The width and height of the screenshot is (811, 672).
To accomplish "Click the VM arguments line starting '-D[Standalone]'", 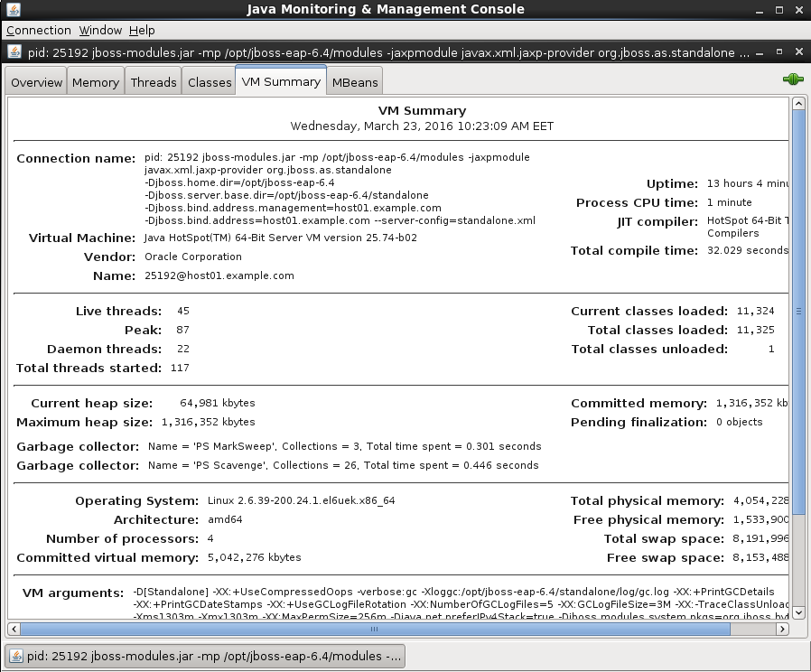I will point(453,592).
